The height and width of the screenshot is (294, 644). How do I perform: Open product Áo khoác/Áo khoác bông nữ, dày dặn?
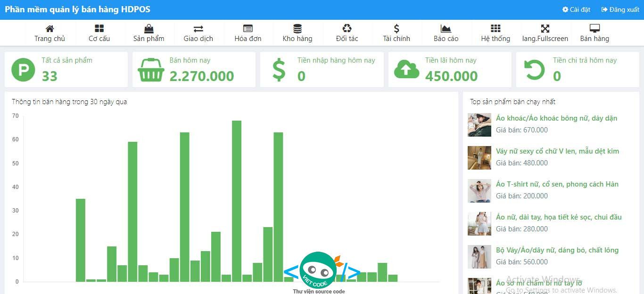[x=556, y=118]
